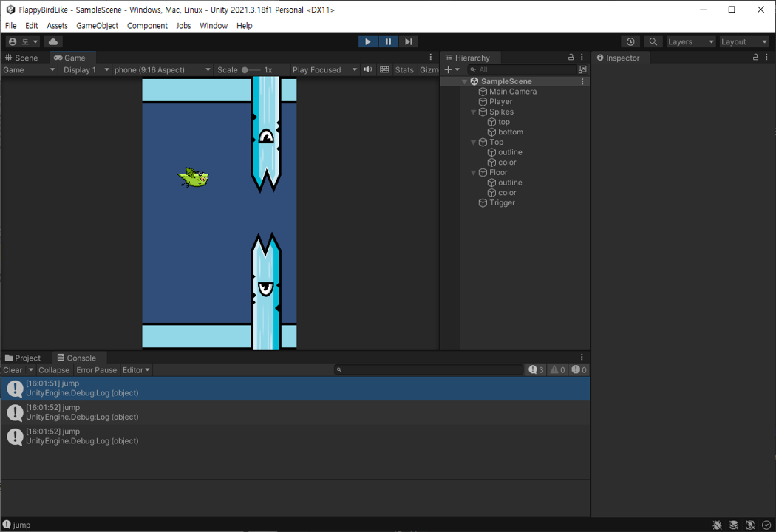Select the Trigger object in Hierarchy
Screen dimensions: 776x532
(502, 203)
